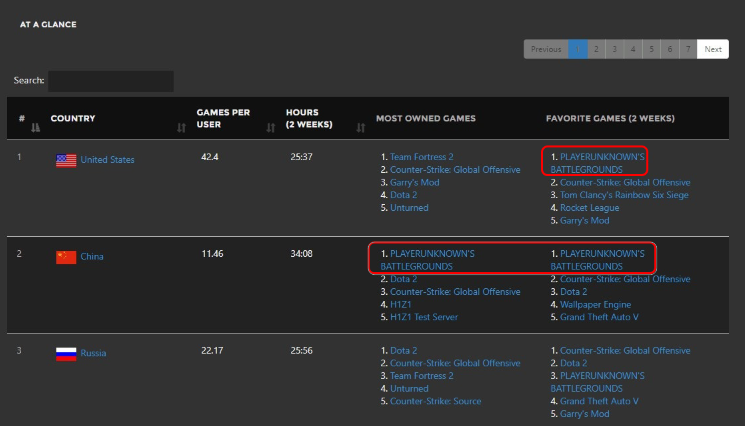Focus the Search input field
Image resolution: width=745 pixels, height=426 pixels.
111,81
